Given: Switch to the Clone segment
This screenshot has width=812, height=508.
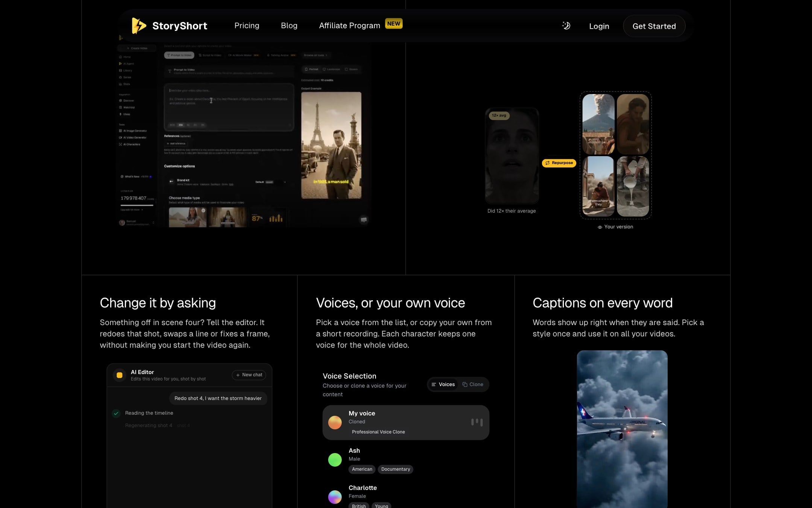Looking at the screenshot, I should [x=473, y=385].
